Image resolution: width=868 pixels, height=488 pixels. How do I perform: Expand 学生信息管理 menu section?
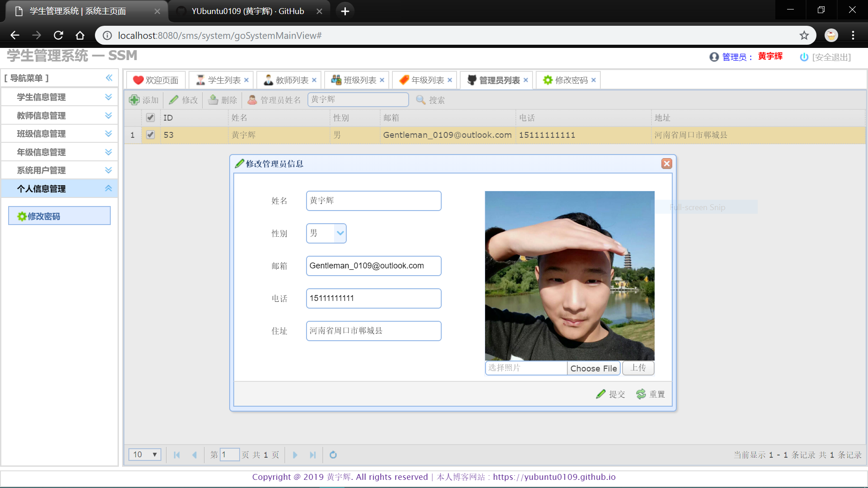pos(108,97)
